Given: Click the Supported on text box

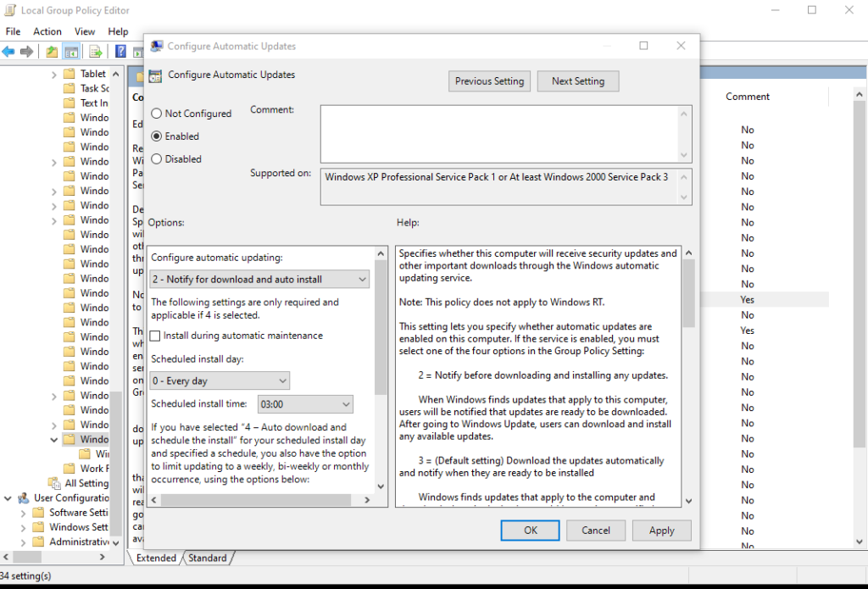Looking at the screenshot, I should [500, 187].
